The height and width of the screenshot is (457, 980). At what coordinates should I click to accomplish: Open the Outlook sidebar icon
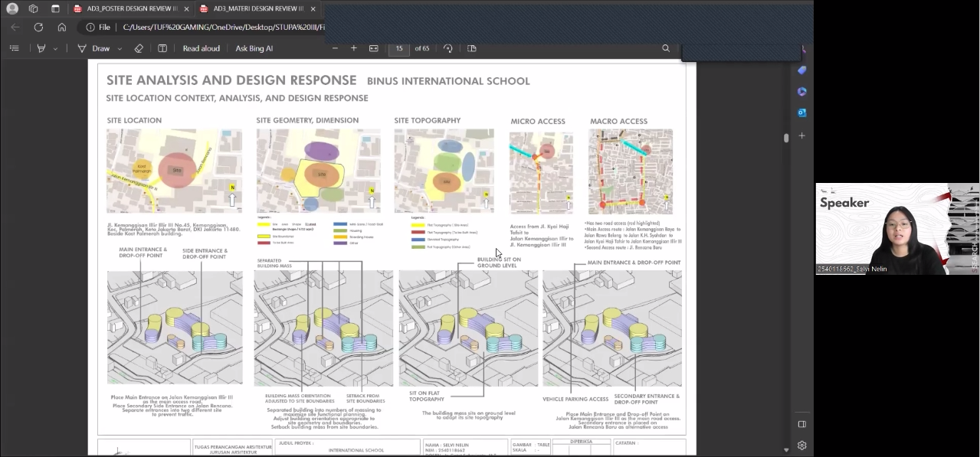(x=802, y=113)
